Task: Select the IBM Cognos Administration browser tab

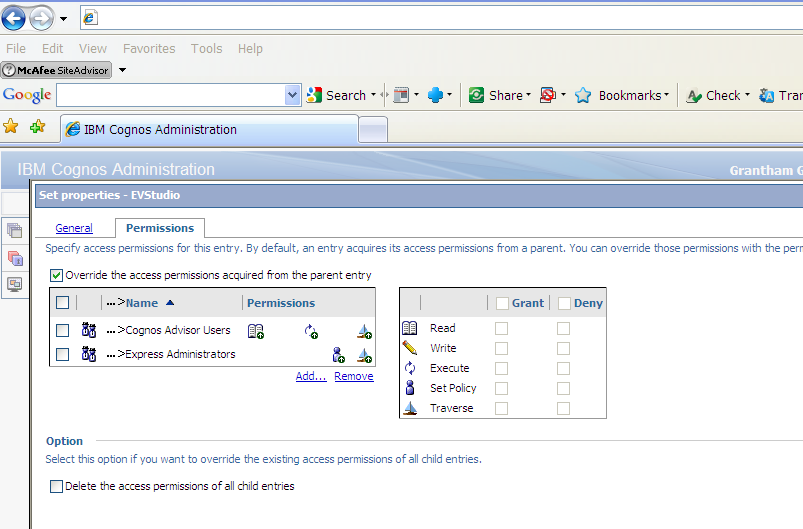Action: point(209,130)
